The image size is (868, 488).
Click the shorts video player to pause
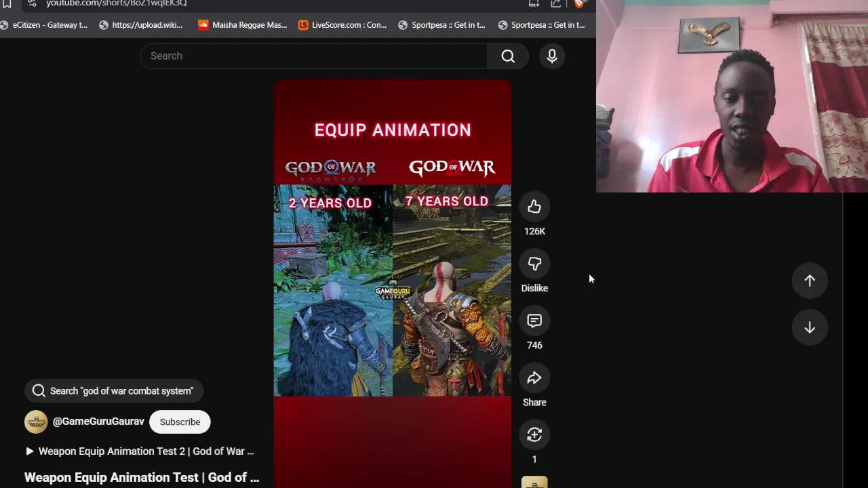pyautogui.click(x=393, y=285)
